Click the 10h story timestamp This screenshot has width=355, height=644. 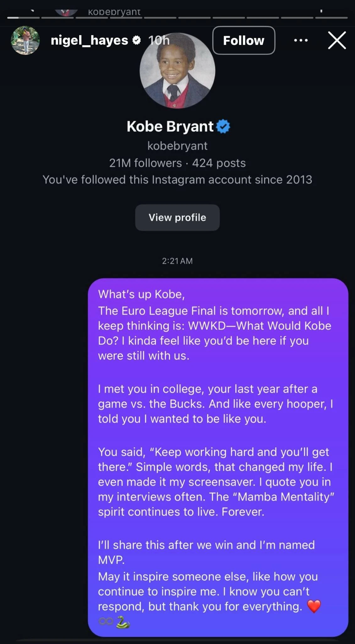(159, 40)
